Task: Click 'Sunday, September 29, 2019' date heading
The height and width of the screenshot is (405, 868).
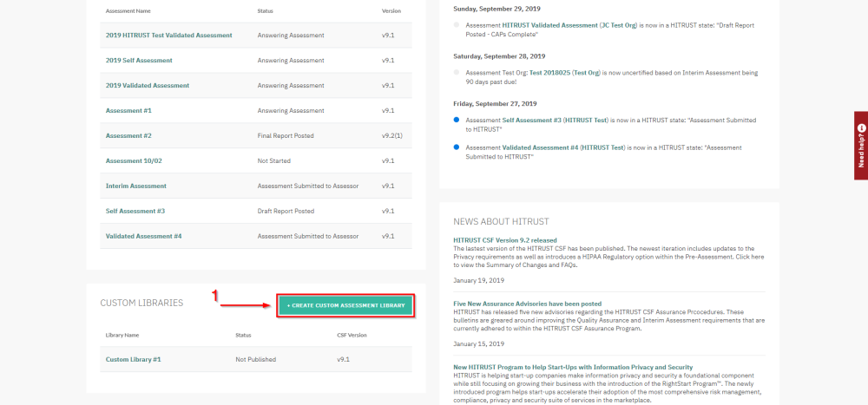Action: point(497,9)
